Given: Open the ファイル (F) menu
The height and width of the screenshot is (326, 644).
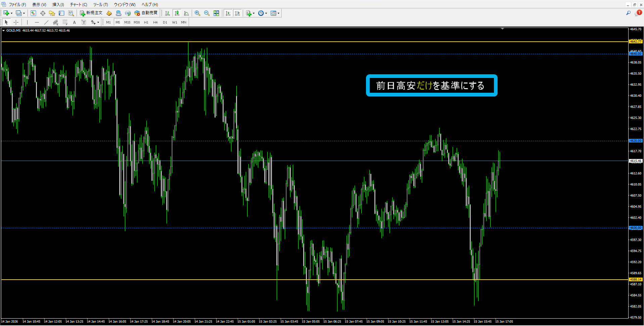Looking at the screenshot, I should (17, 4).
